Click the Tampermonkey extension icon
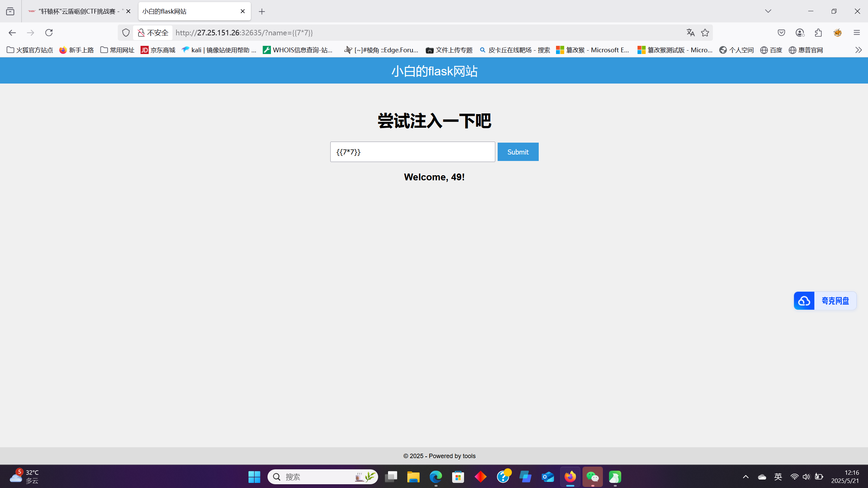This screenshot has width=868, height=488. click(837, 33)
